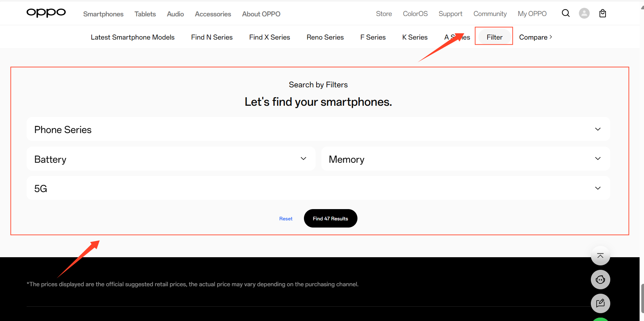Open the search magnifier icon
The width and height of the screenshot is (644, 321).
566,13
